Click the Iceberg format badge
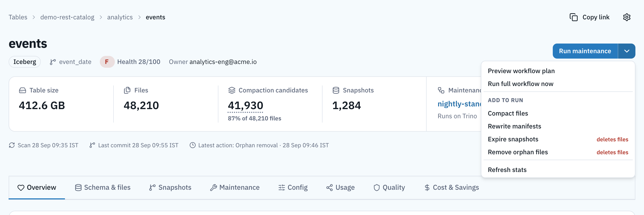This screenshot has height=215, width=644. click(25, 62)
